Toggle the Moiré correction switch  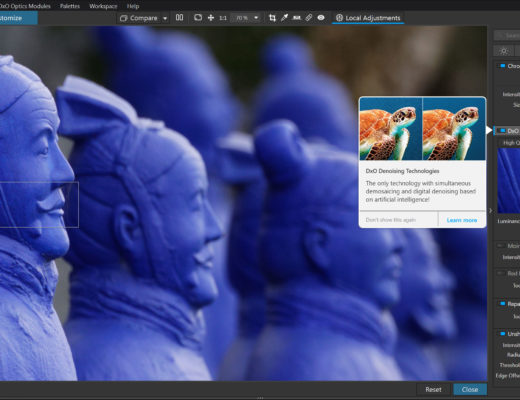[500, 246]
